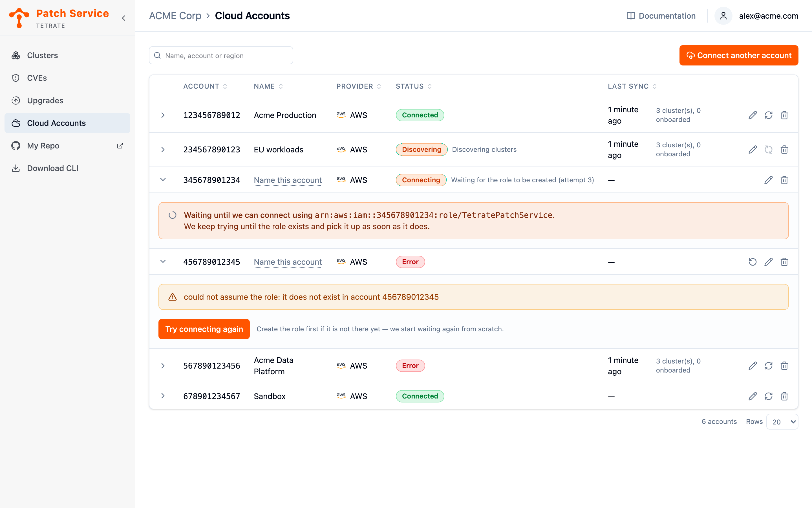Sort by Provider column
Screen dimensions: 812x508
(x=358, y=86)
